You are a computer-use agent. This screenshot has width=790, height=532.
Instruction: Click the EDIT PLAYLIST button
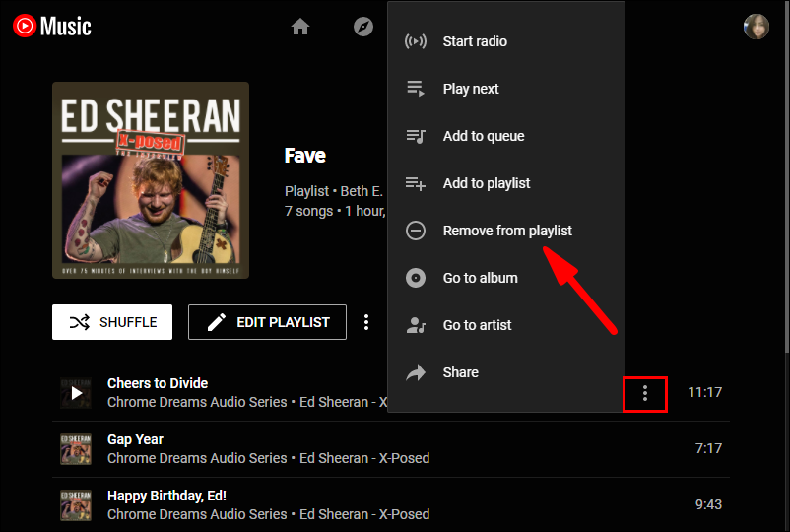pos(267,322)
